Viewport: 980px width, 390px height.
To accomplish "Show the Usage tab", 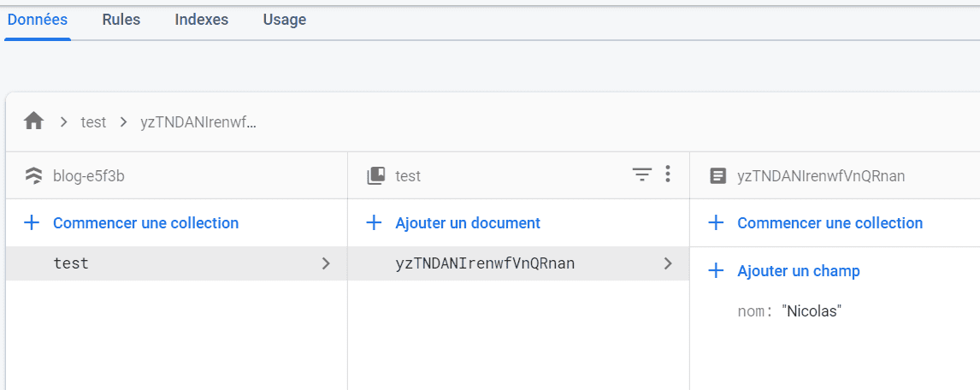I will point(284,20).
